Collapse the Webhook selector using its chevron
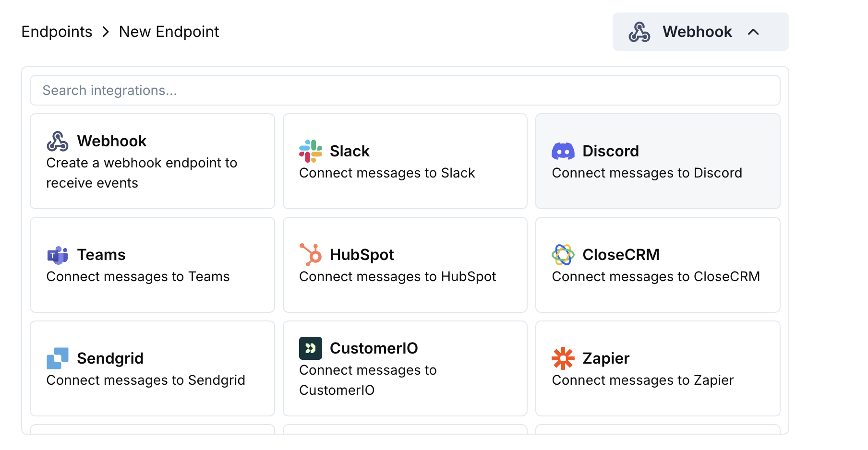868x450 pixels. 754,32
